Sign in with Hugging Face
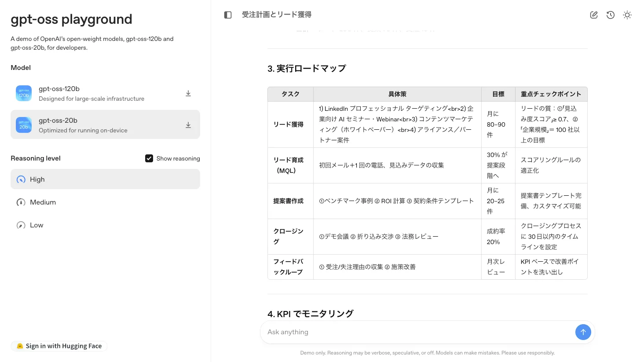Image resolution: width=644 pixels, height=362 pixels. (x=59, y=346)
